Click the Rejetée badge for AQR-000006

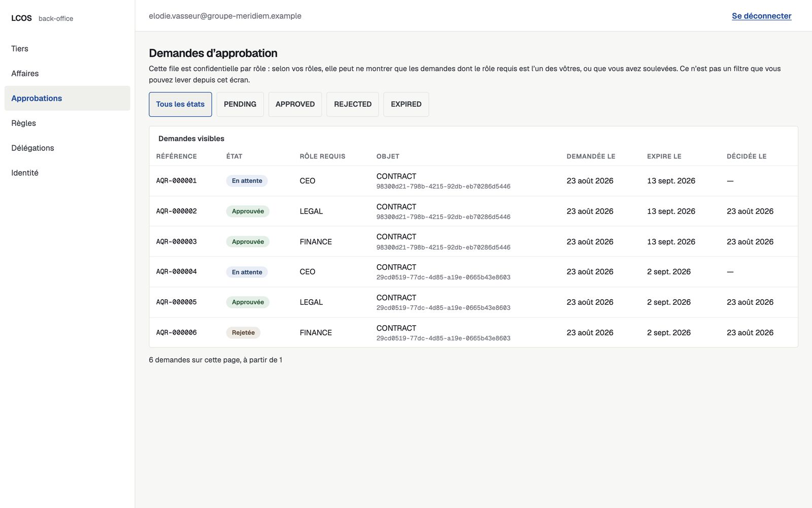pyautogui.click(x=243, y=333)
